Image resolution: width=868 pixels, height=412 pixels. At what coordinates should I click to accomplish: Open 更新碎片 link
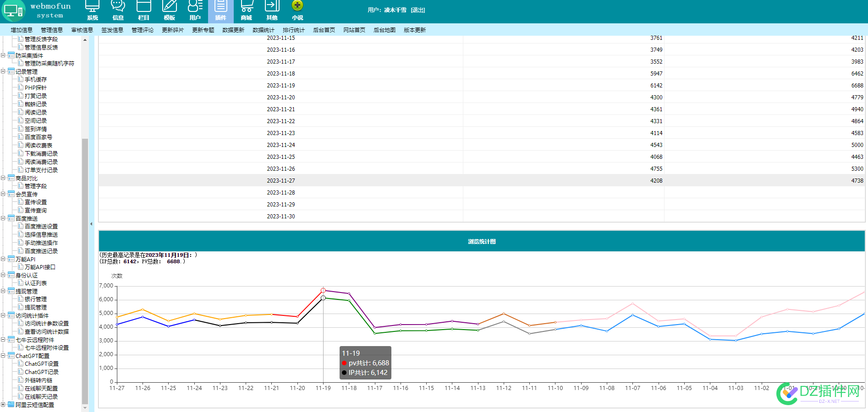173,30
